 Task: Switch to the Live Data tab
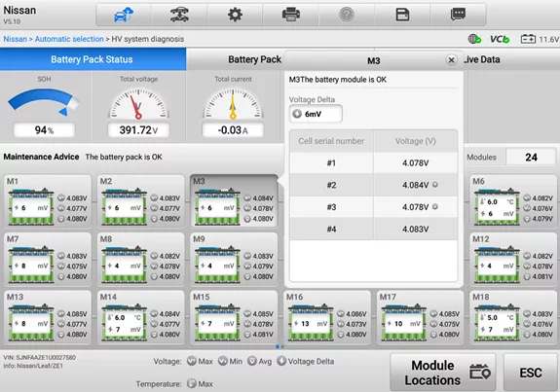pos(482,59)
